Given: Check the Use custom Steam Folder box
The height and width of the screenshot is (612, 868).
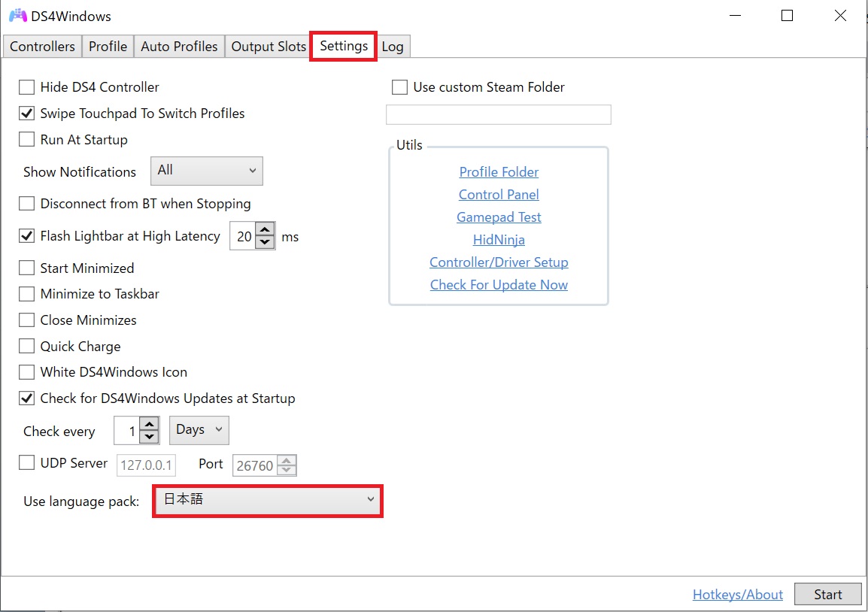Looking at the screenshot, I should [399, 87].
